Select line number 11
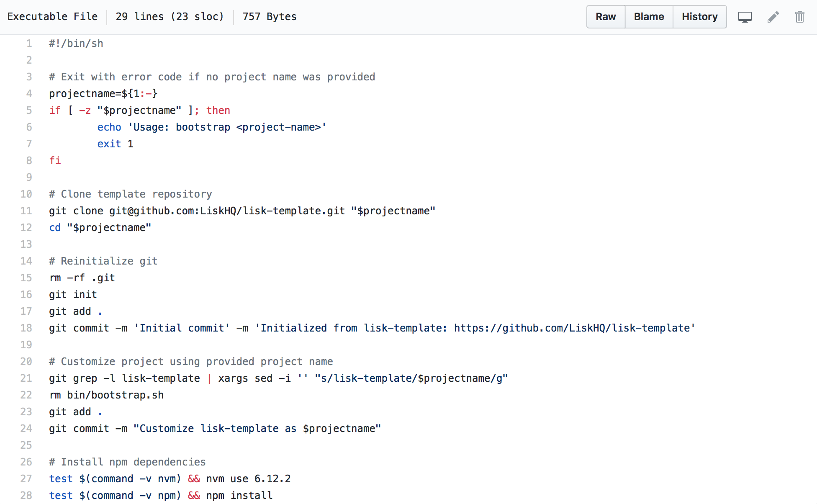 (26, 211)
